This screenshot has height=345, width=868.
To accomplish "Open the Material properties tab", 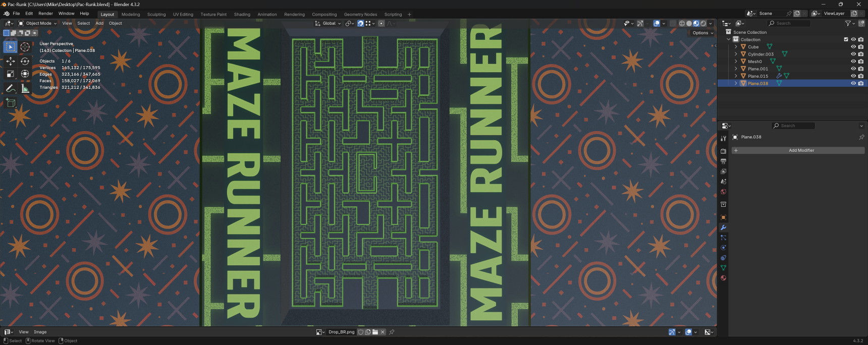I will click(723, 278).
